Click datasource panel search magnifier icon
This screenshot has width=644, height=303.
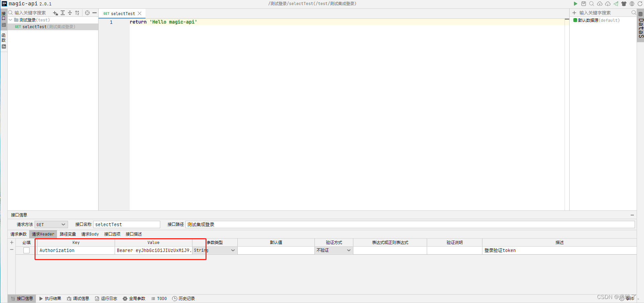tap(634, 13)
